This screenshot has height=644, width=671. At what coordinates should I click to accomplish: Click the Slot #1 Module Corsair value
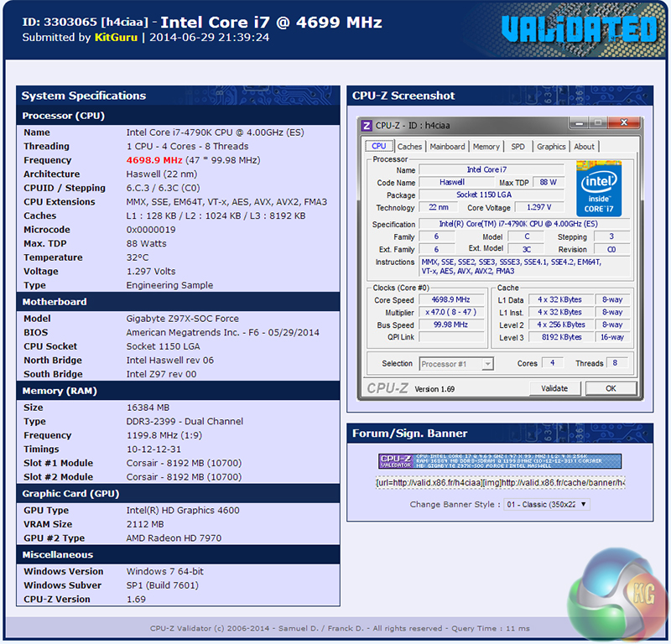pyautogui.click(x=184, y=464)
